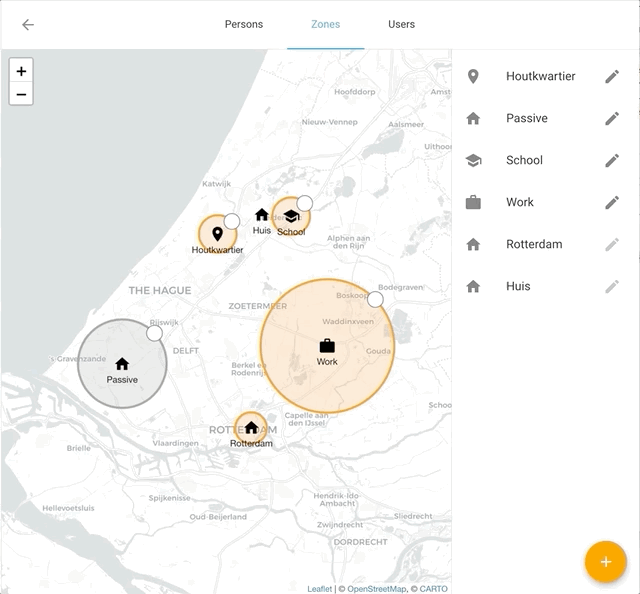
Task: Click the Rotterdam home marker on map
Action: coord(251,427)
